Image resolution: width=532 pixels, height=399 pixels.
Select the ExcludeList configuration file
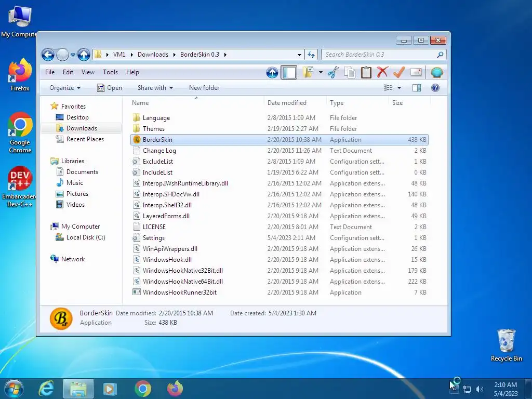click(280, 162)
